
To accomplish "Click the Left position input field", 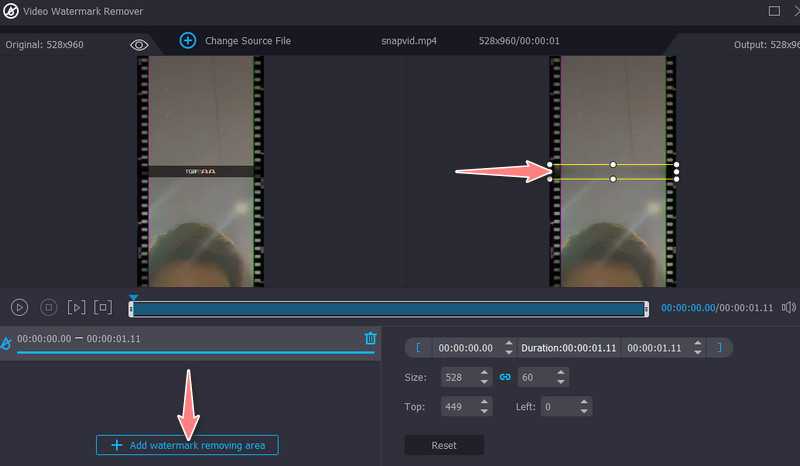I will [560, 407].
